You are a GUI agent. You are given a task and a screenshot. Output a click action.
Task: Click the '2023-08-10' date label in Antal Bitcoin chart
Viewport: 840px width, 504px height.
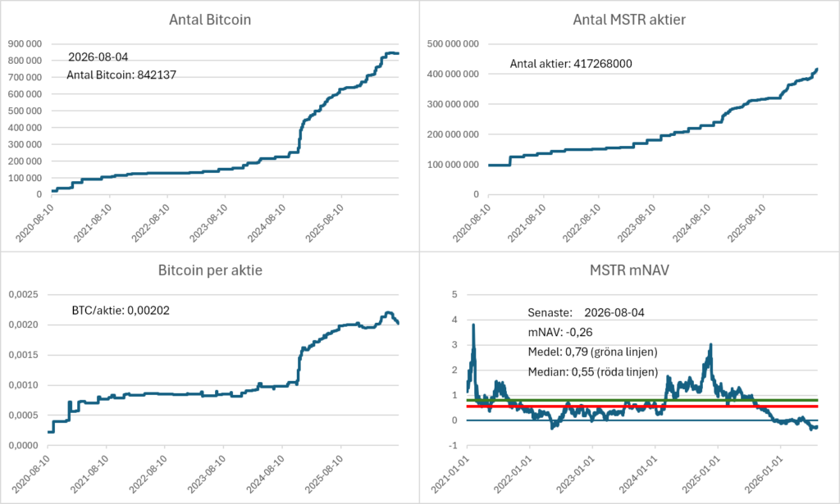[x=209, y=223]
